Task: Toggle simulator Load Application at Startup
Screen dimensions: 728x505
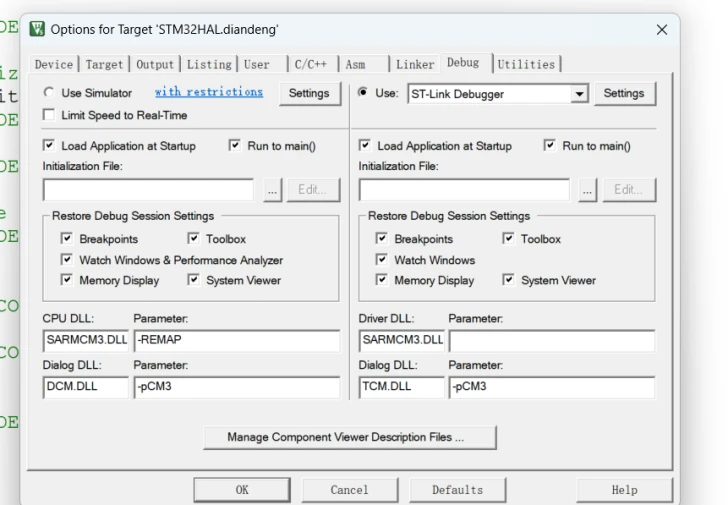Action: click(49, 146)
